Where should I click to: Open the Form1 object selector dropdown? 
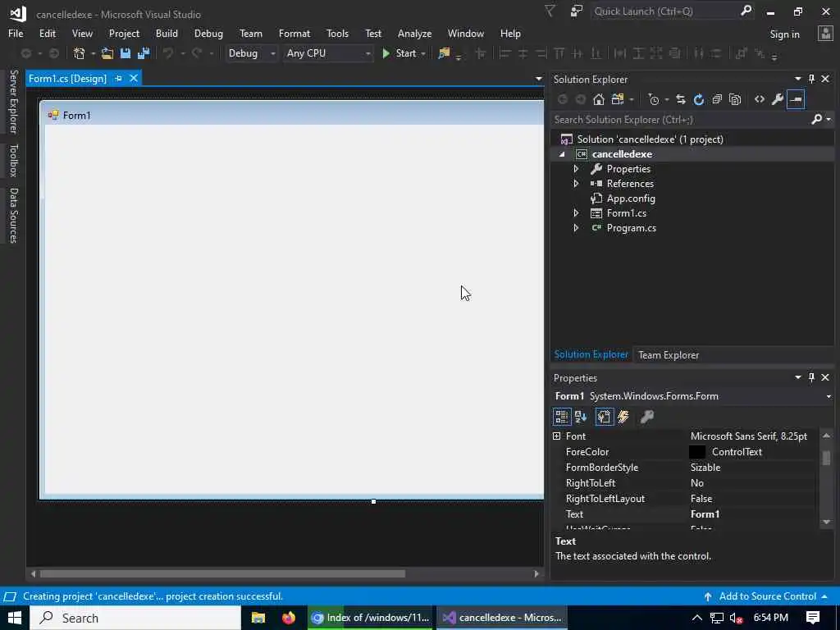[x=829, y=396]
